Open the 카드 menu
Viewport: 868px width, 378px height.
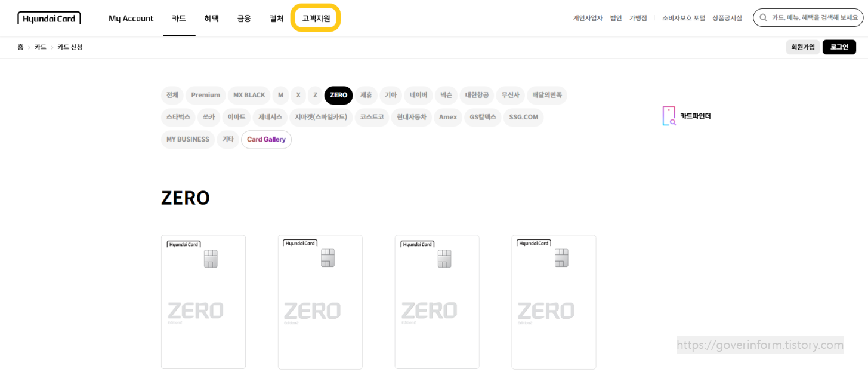179,19
